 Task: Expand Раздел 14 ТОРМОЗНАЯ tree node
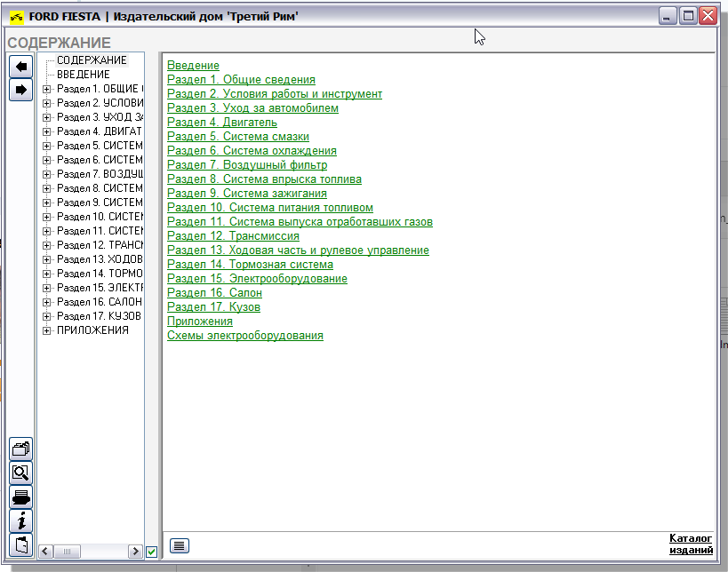[46, 274]
